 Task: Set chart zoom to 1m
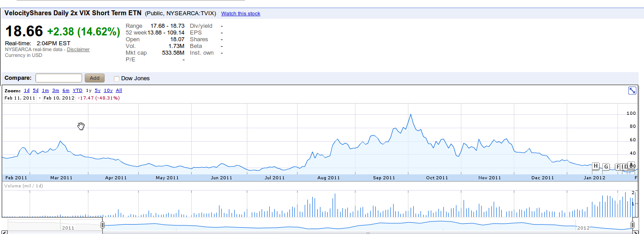click(x=45, y=91)
